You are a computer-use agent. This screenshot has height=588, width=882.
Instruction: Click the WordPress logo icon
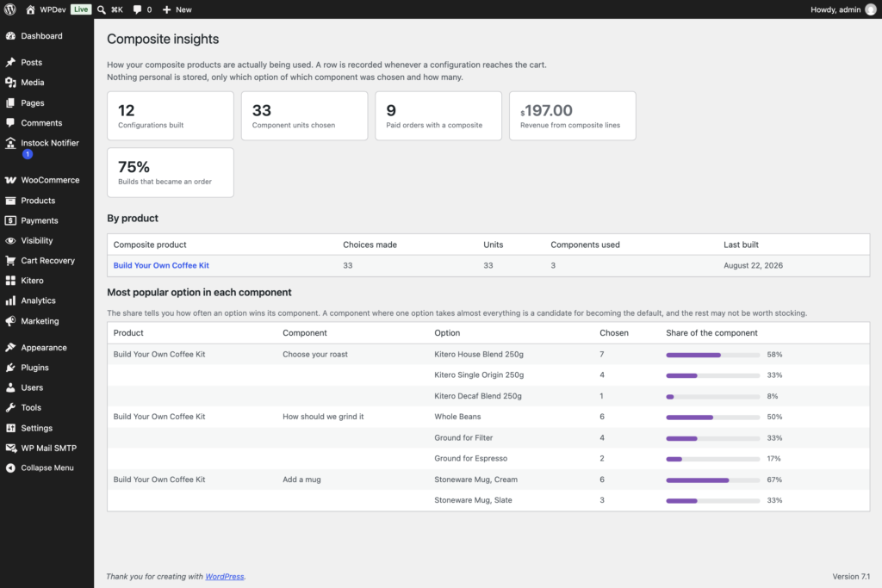[10, 9]
